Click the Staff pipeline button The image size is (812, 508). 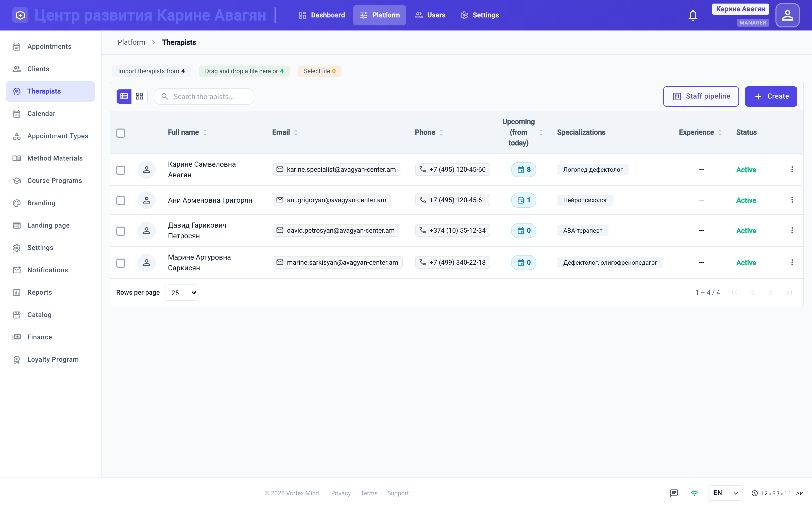click(x=701, y=97)
